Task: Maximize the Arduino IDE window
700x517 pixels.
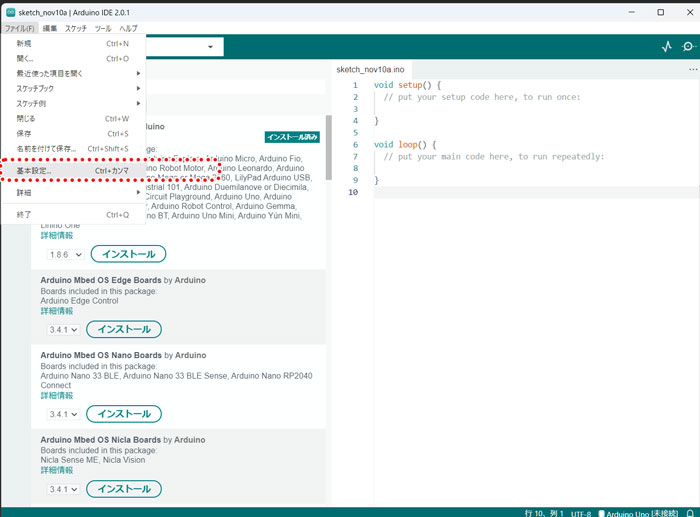Action: point(661,12)
